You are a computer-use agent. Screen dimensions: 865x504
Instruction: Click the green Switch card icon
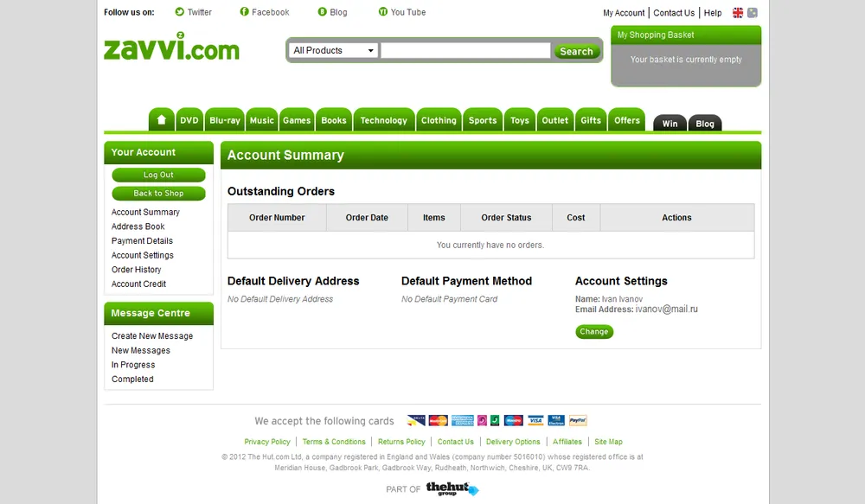tap(495, 421)
